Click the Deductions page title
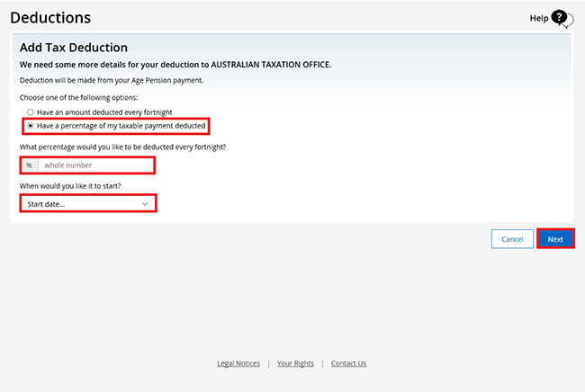This screenshot has width=585, height=392. pyautogui.click(x=50, y=18)
